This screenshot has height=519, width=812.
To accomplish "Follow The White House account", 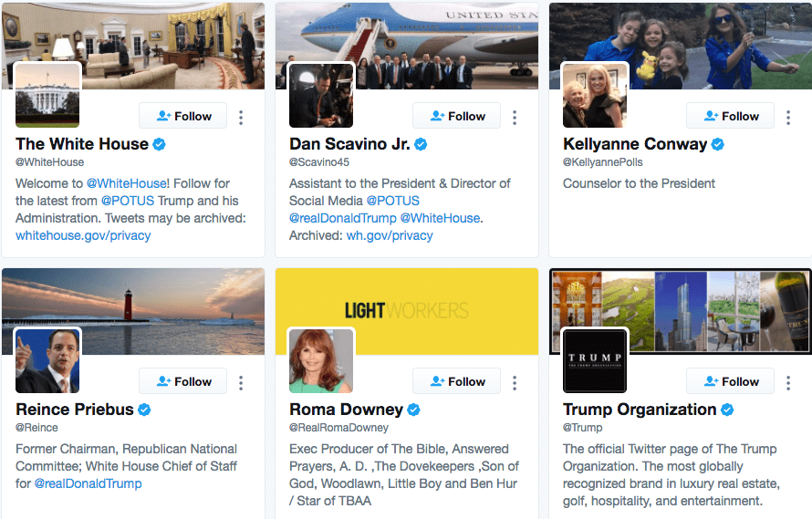I will pos(182,116).
